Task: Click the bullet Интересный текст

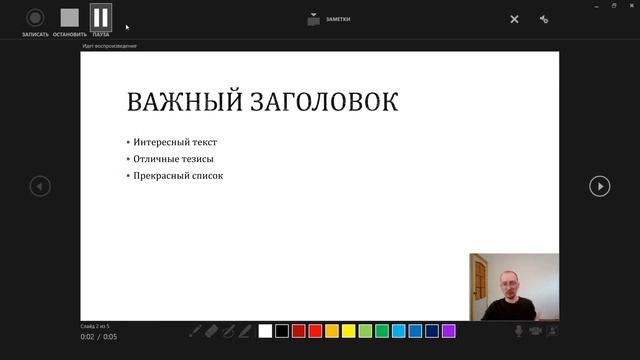Action: 175,142
